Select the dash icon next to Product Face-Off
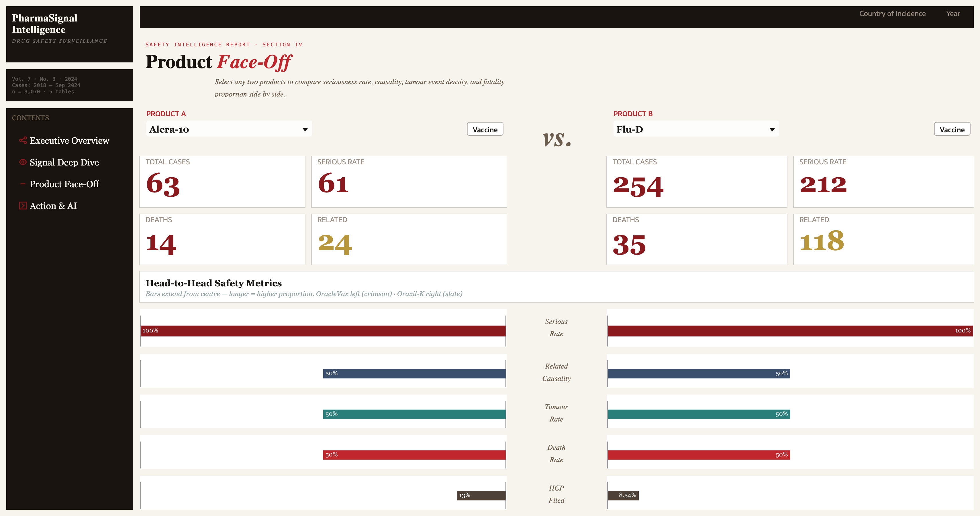The image size is (980, 516). [22, 184]
